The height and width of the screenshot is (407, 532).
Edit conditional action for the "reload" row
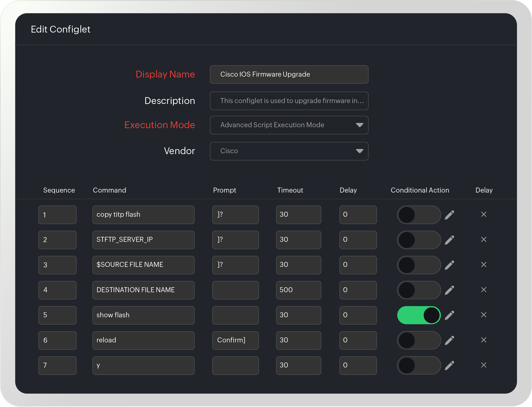click(x=450, y=340)
